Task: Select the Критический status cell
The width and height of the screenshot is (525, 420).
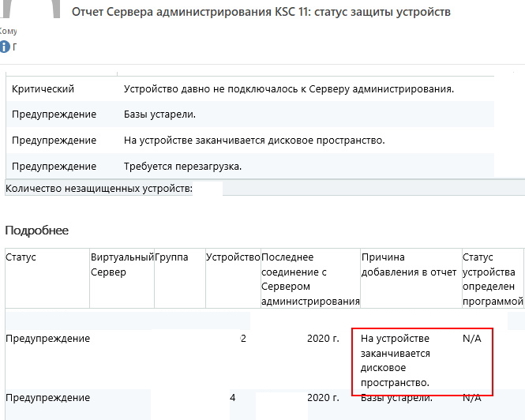Action: (43, 89)
